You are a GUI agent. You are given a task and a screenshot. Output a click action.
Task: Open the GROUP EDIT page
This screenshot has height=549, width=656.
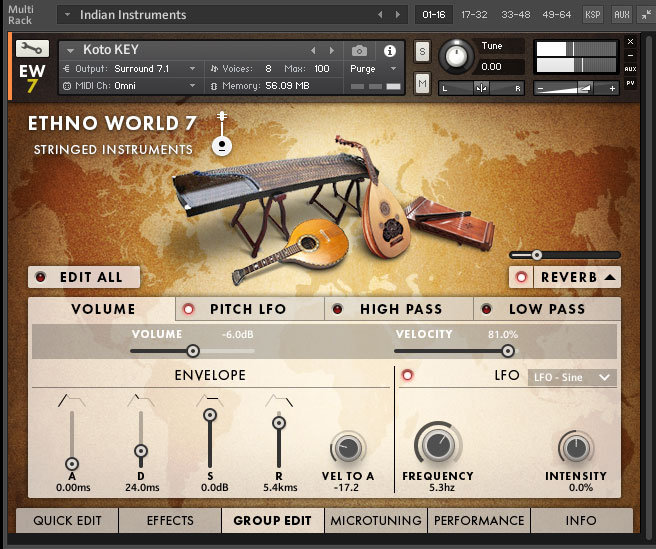pos(273,521)
